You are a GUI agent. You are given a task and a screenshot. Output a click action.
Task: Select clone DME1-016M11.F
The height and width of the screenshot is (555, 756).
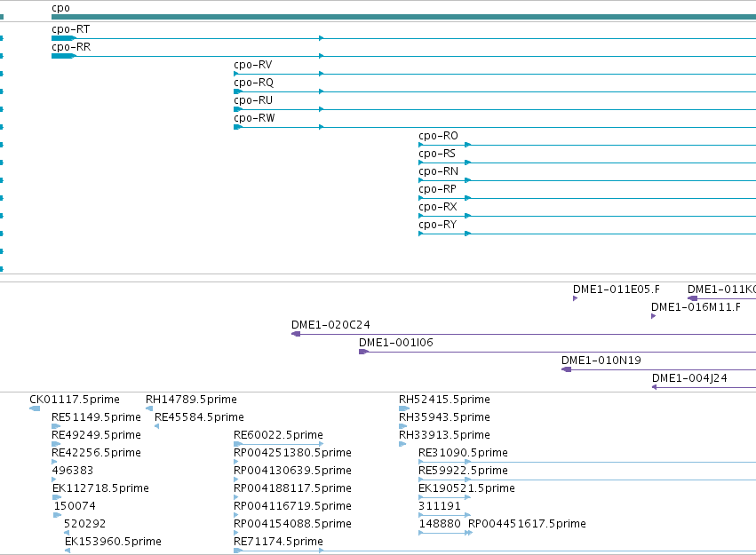click(x=696, y=307)
